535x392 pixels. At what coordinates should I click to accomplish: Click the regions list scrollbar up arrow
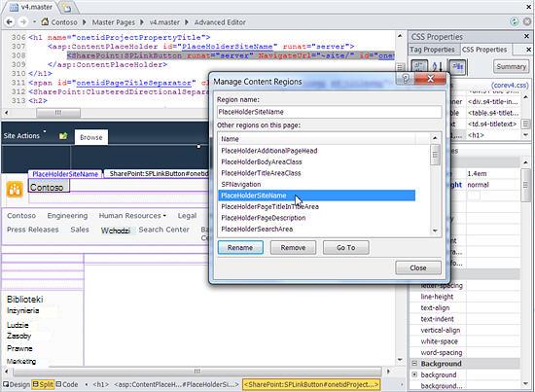coord(435,138)
